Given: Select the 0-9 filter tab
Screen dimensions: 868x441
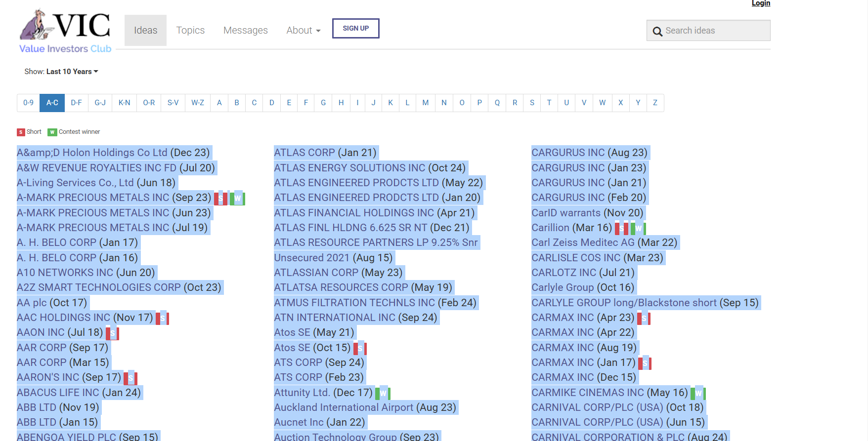Looking at the screenshot, I should click(x=28, y=103).
